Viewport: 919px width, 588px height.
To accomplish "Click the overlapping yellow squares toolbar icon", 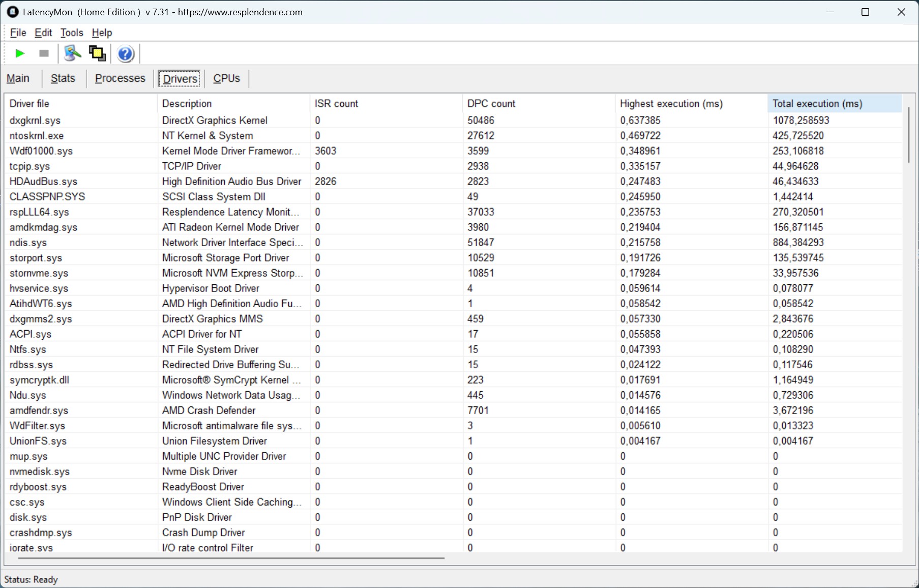I will coord(97,53).
